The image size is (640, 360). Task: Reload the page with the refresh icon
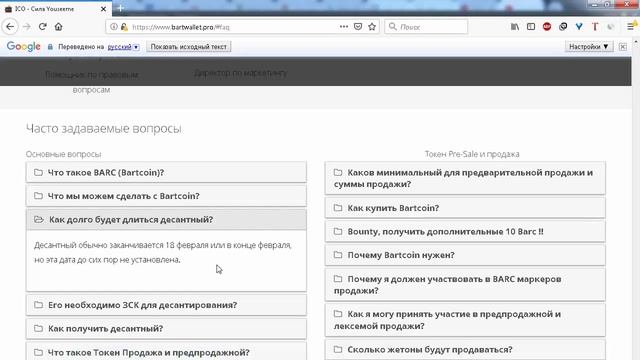coord(42,27)
